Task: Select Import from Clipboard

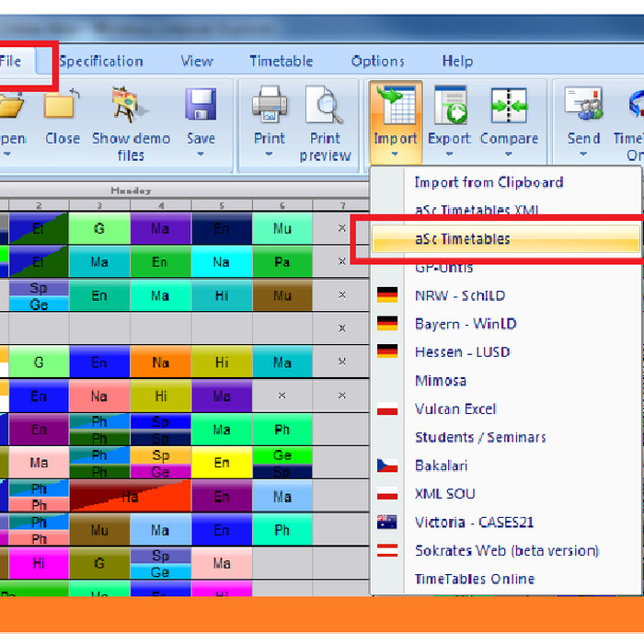Action: click(489, 182)
